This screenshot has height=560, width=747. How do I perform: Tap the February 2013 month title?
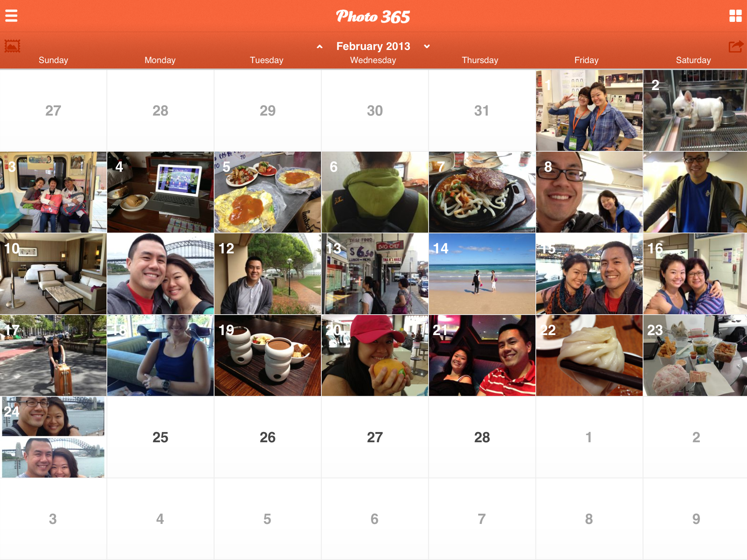coord(373,46)
